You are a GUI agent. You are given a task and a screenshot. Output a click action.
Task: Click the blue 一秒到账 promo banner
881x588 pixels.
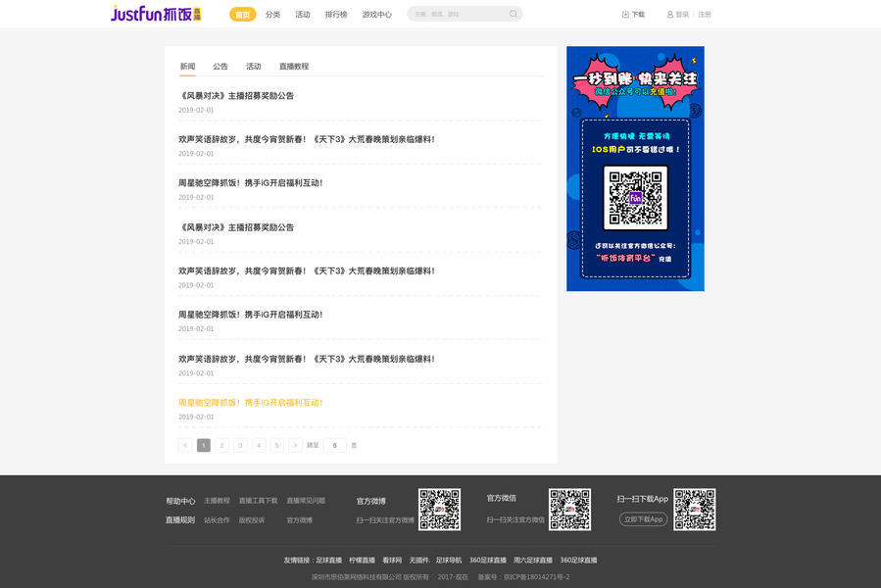point(635,169)
